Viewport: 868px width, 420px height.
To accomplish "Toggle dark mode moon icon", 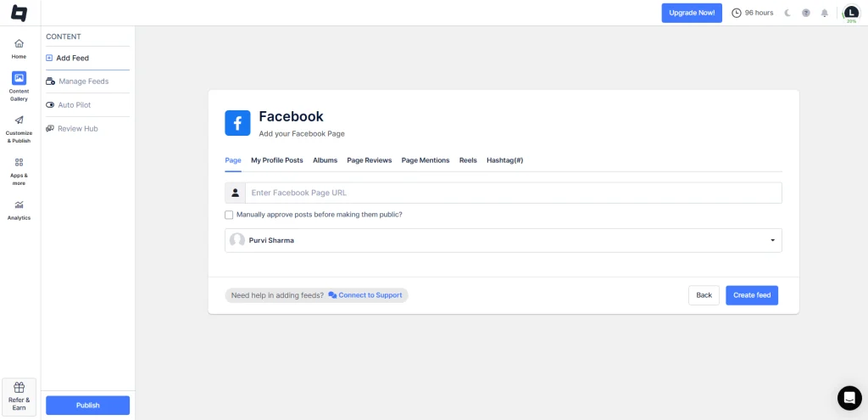I will (x=787, y=13).
